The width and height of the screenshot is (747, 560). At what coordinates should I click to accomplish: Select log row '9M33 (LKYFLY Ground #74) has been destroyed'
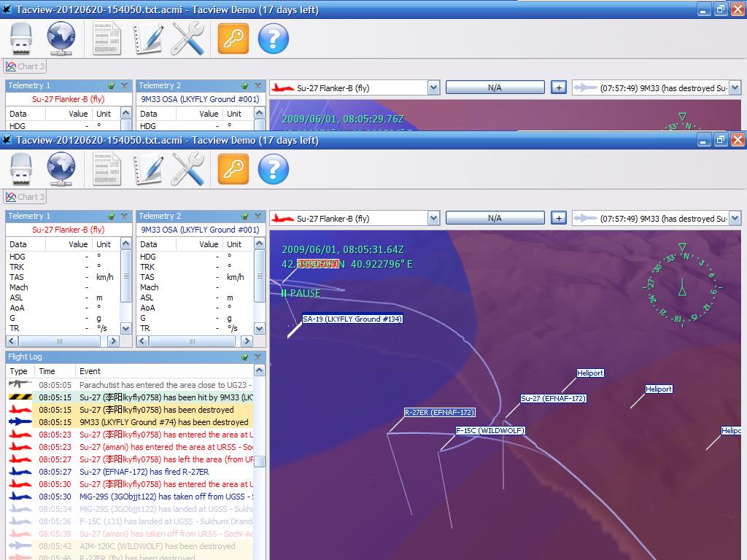click(x=130, y=422)
